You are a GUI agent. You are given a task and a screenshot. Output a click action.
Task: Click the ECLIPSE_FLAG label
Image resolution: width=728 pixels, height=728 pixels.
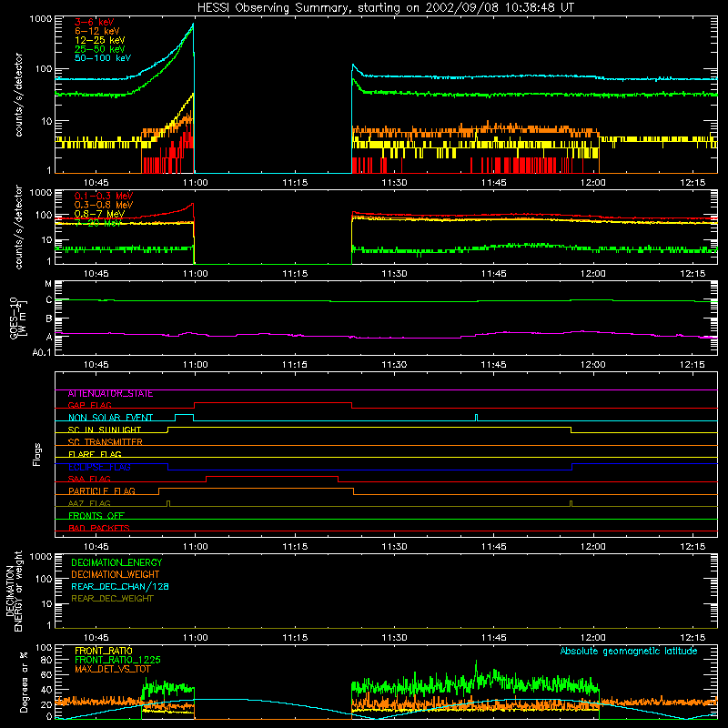(99, 467)
